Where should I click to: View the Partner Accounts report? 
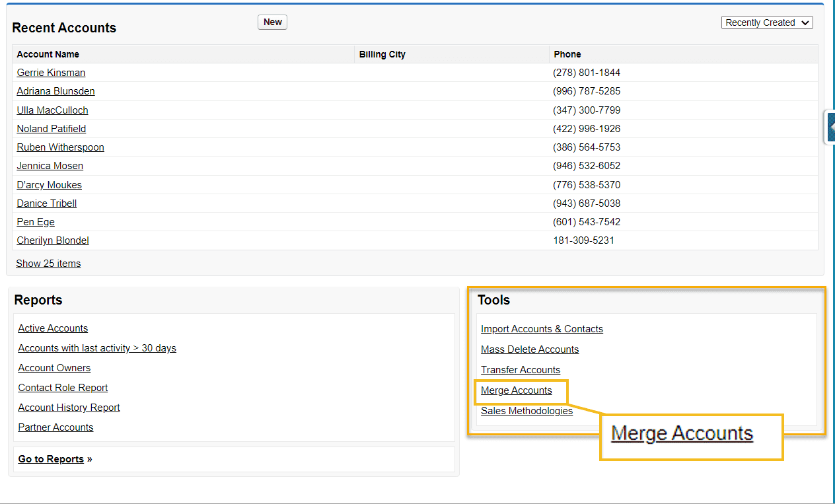55,427
